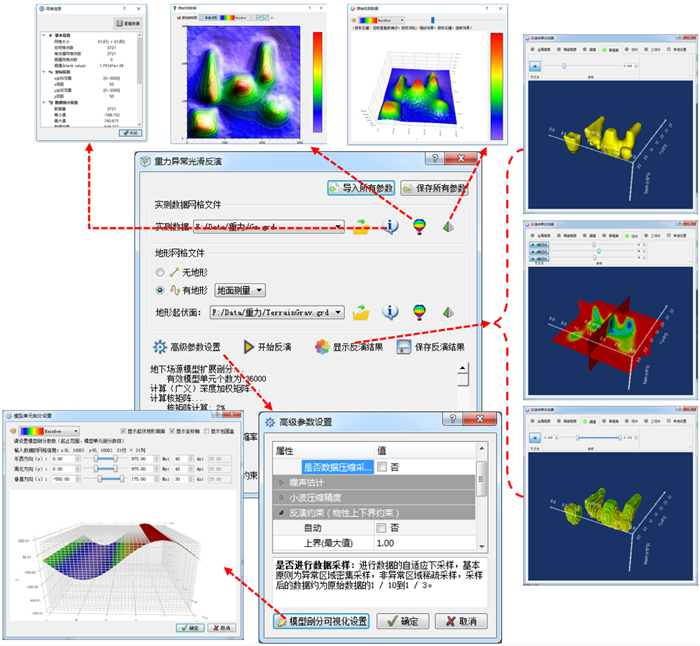Viewport: 700px width, 646px height.
Task: Open balloon color map view for 实测数据
Action: point(421,227)
